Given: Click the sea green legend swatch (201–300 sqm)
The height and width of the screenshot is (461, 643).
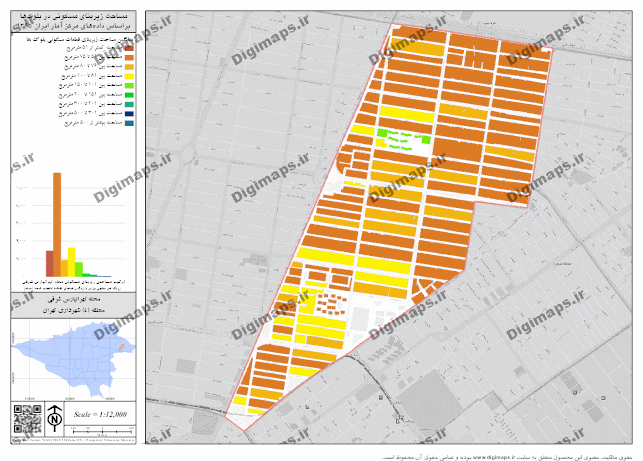Looking at the screenshot, I should 129,105.
